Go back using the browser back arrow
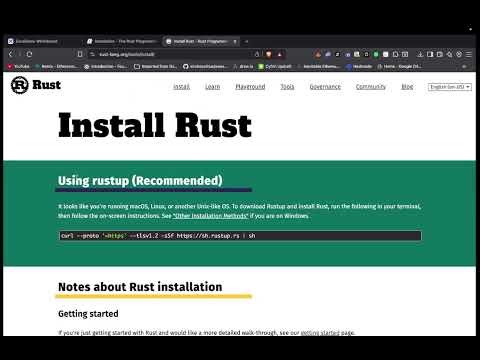 pos(11,54)
